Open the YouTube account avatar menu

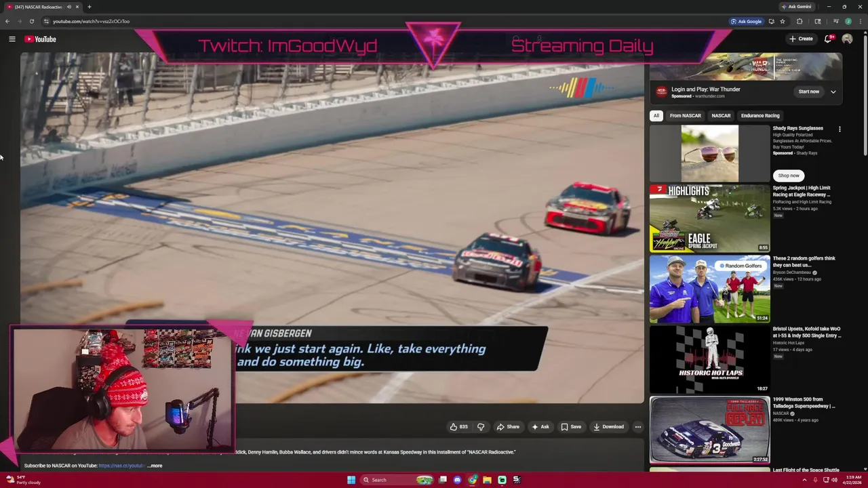pos(847,39)
